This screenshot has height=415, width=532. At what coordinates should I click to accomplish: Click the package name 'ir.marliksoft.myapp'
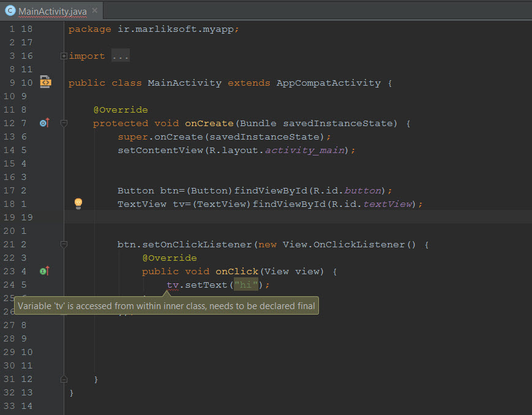176,29
